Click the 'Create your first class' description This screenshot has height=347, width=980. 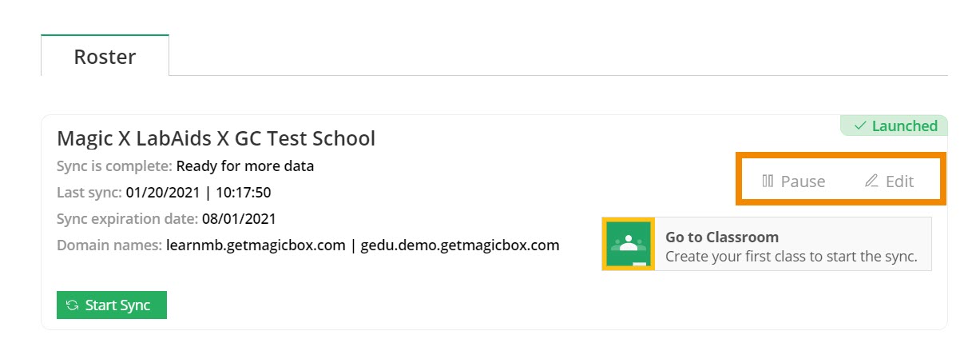tap(791, 257)
